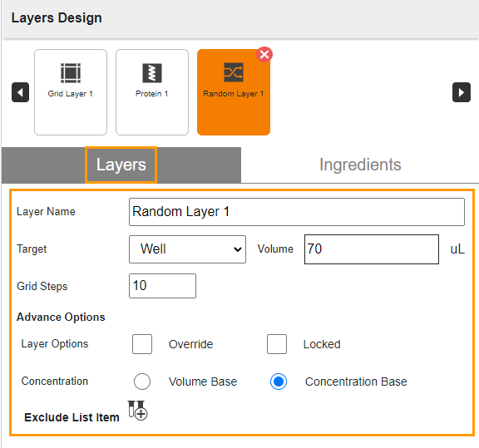Open the Ingredients tab
The width and height of the screenshot is (479, 448).
pyautogui.click(x=360, y=165)
